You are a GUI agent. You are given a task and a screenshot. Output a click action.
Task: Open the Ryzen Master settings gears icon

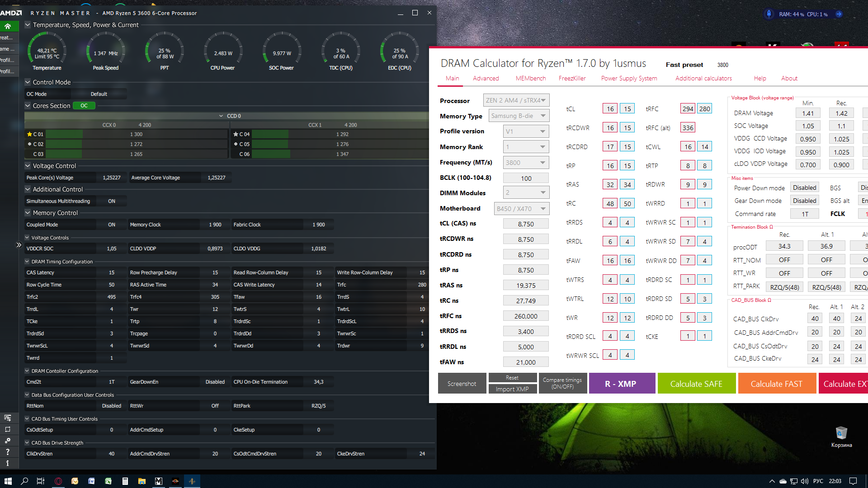pos(8,440)
